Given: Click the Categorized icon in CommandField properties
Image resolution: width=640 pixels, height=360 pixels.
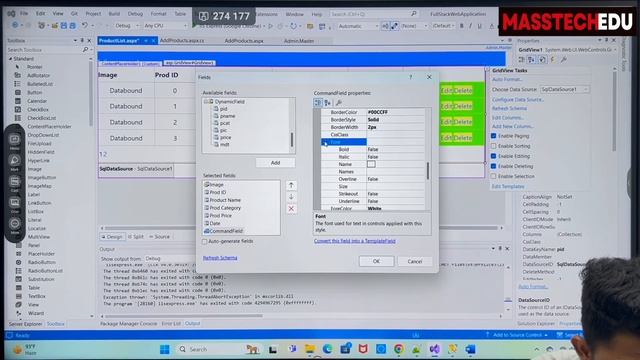Looking at the screenshot, I should (x=318, y=103).
